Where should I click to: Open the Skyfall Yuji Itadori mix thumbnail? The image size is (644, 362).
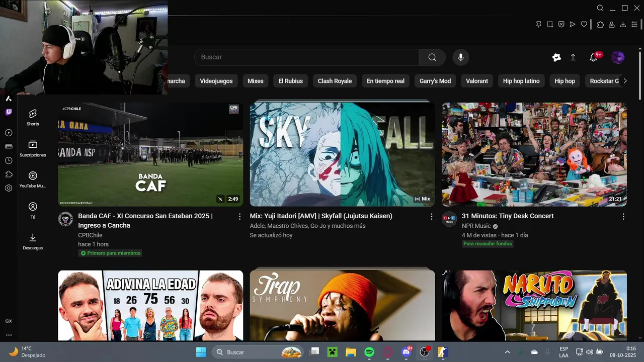(x=342, y=154)
